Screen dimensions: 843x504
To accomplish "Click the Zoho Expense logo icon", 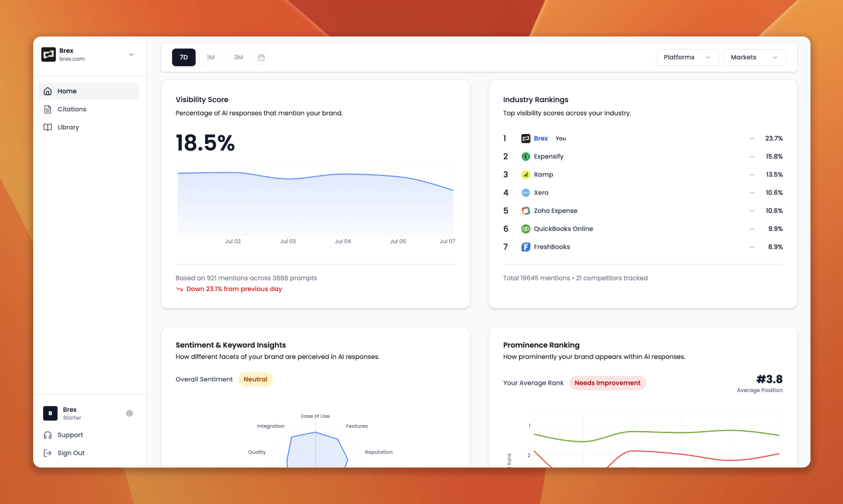I will pos(526,211).
